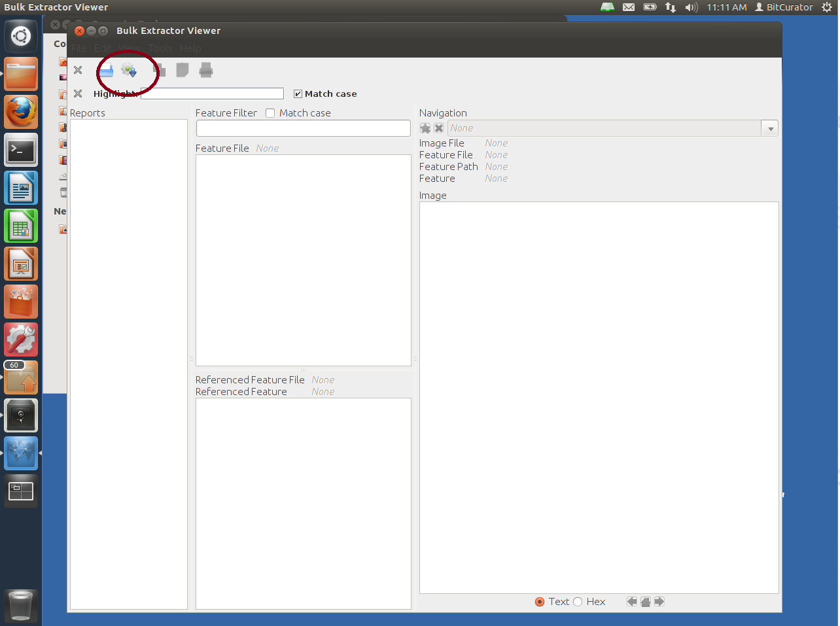
Task: Select the Text radio button
Action: coord(540,602)
